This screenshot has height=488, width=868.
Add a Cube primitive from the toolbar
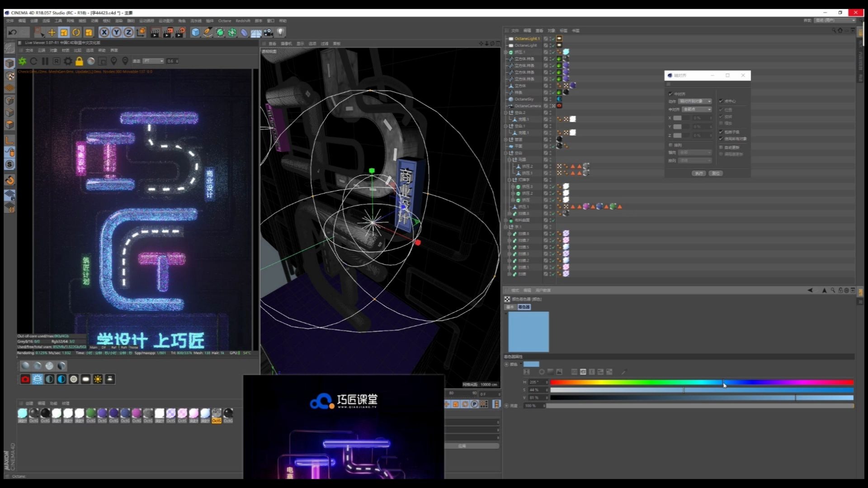pos(195,32)
